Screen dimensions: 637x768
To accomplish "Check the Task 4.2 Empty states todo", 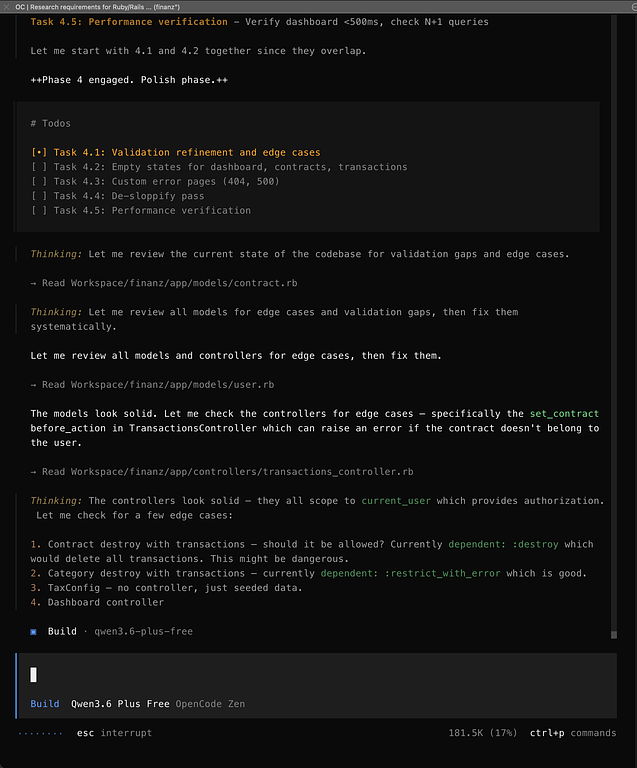I will 39,167.
